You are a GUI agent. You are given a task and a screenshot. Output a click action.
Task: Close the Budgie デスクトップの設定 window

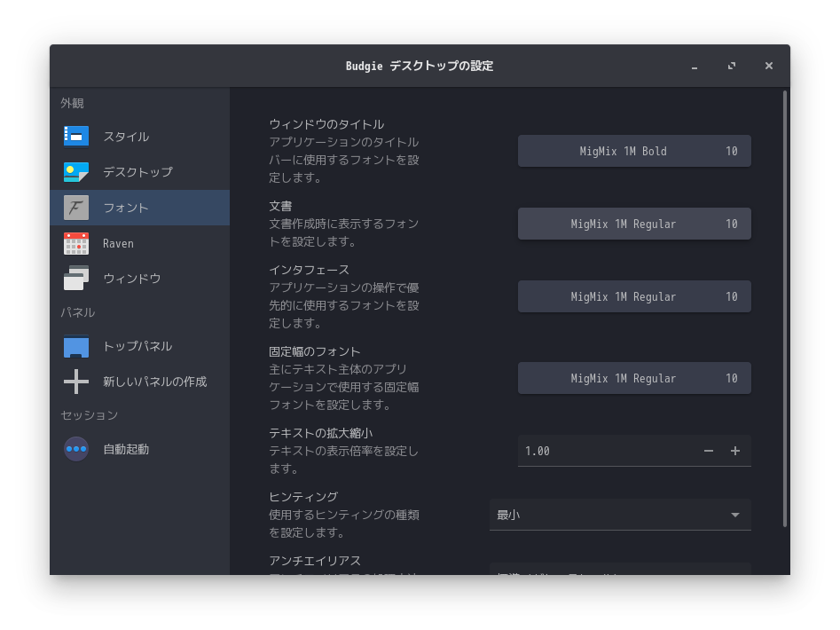click(769, 66)
